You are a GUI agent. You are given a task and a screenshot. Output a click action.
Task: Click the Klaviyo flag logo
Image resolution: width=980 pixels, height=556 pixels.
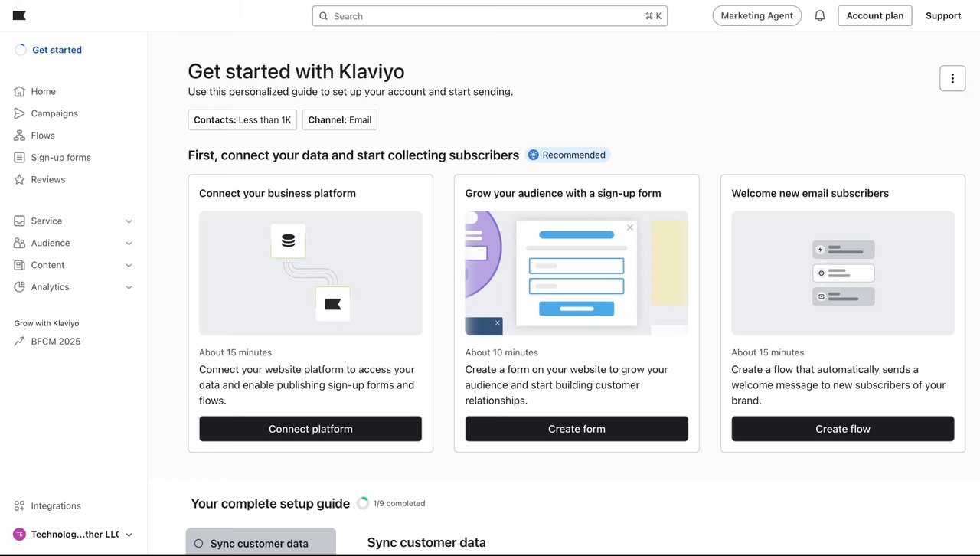pos(20,15)
